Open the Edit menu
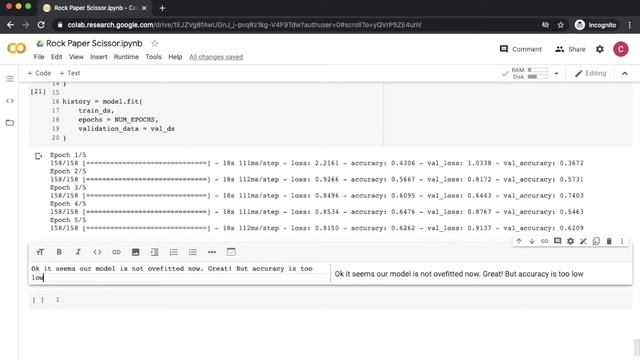 click(x=56, y=57)
